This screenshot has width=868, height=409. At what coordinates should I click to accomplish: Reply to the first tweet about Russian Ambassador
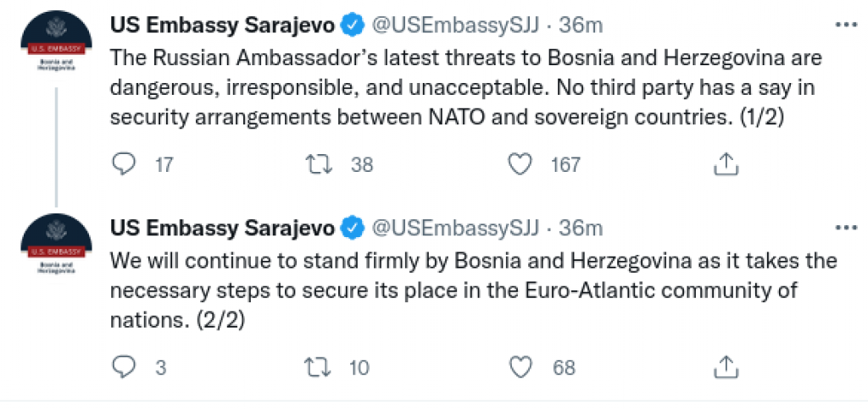[124, 164]
